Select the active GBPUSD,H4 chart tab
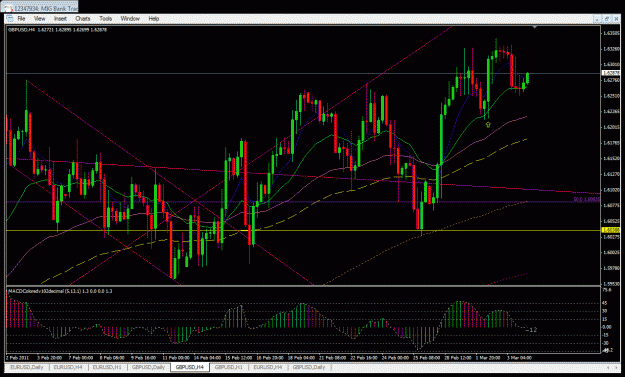 tap(190, 367)
